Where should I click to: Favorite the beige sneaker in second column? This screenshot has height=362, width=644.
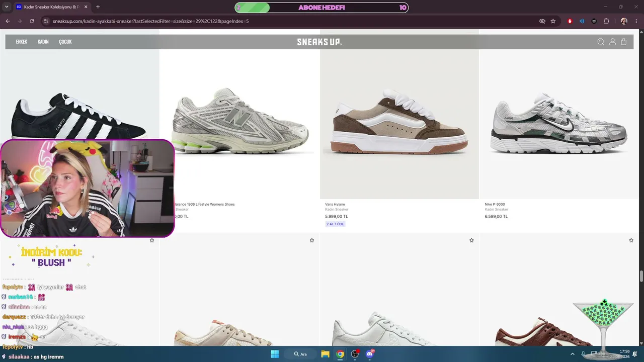pos(312,240)
